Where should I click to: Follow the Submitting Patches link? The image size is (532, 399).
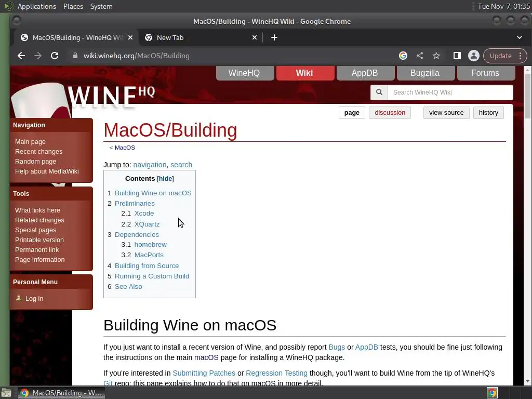click(x=204, y=373)
